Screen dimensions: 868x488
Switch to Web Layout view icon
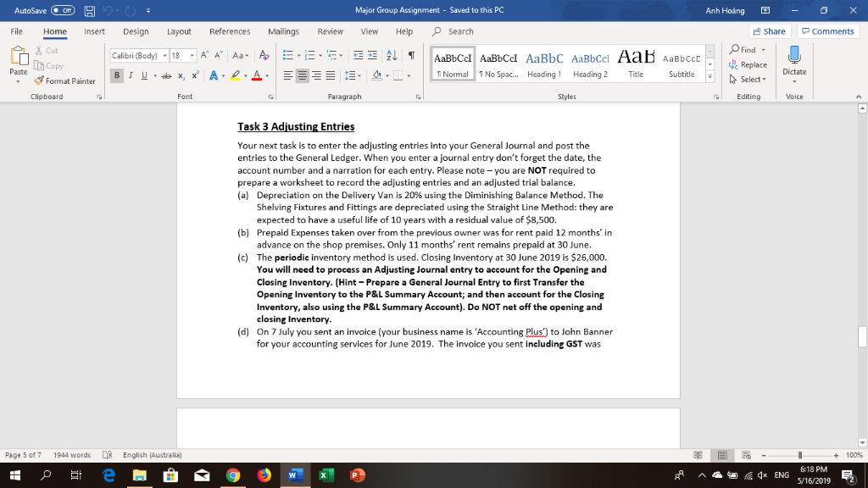point(746,455)
